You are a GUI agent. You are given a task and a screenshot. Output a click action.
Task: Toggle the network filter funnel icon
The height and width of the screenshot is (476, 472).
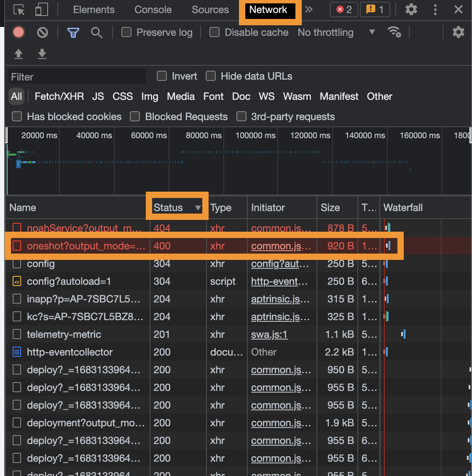click(73, 32)
